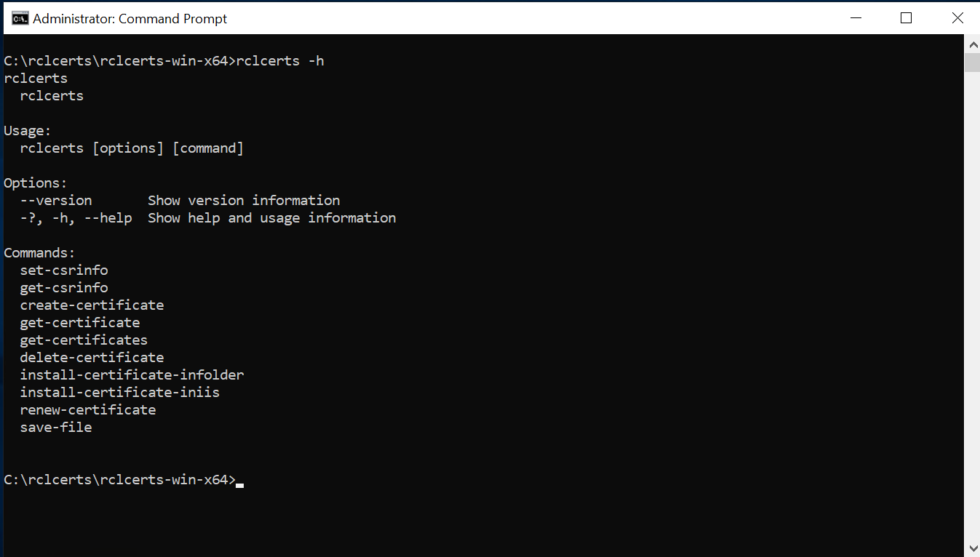This screenshot has width=980, height=557.
Task: Click the renew-certificate command text
Action: click(x=88, y=410)
